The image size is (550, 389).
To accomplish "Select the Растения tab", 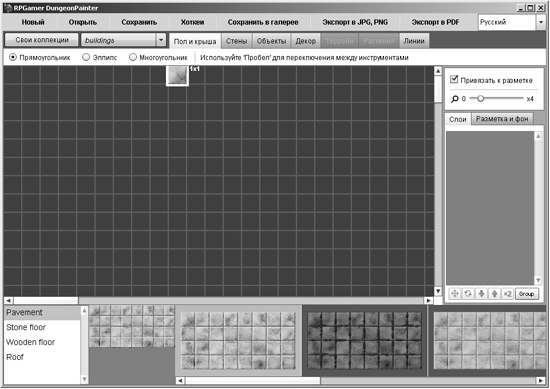I will click(379, 41).
